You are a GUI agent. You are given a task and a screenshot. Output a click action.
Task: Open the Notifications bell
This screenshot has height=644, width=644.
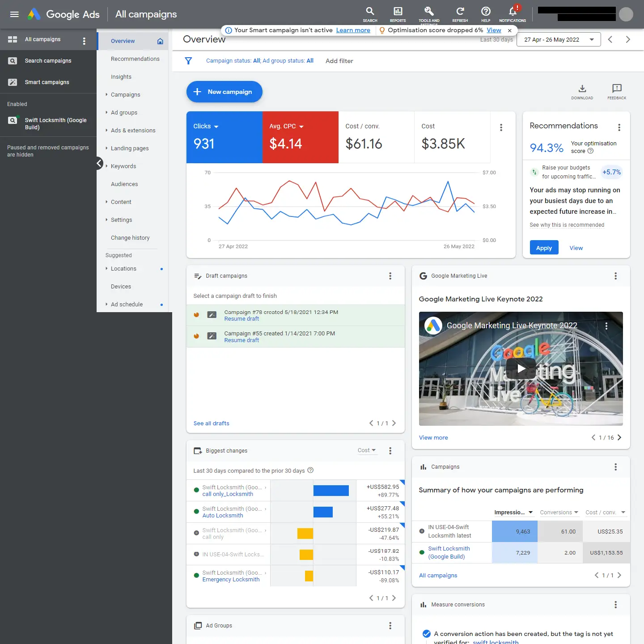pos(513,14)
